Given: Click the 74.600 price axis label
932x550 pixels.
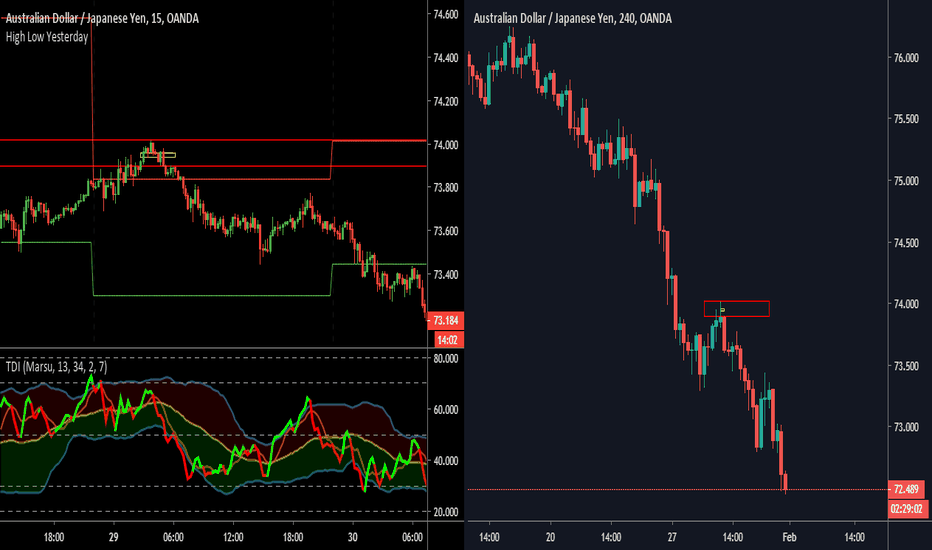Looking at the screenshot, I should point(446,14).
